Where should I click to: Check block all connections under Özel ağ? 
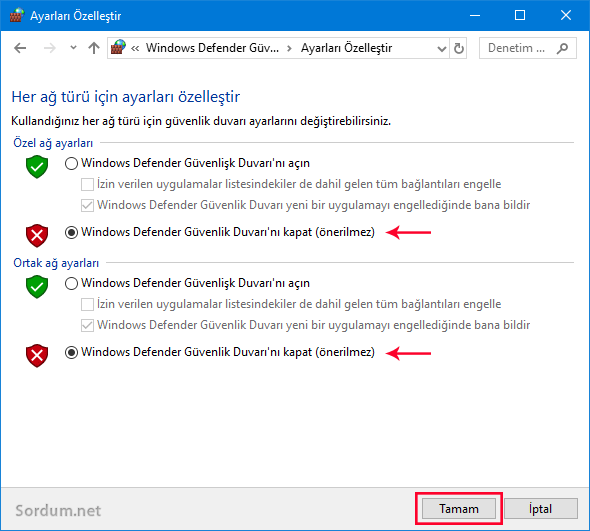[87, 184]
